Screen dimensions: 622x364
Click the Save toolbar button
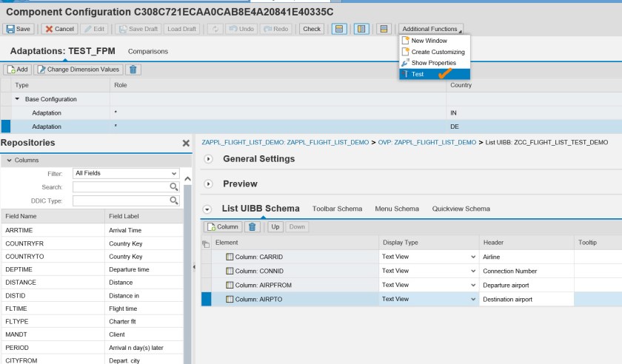click(19, 29)
